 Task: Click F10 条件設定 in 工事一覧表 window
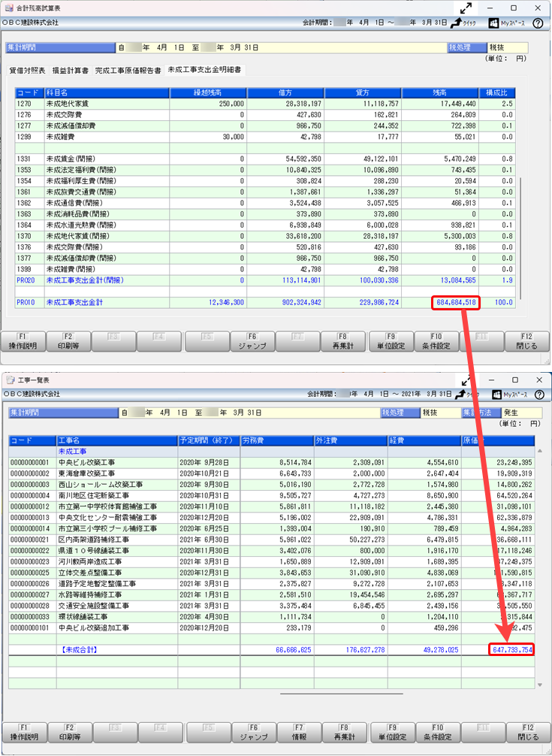pos(438,733)
